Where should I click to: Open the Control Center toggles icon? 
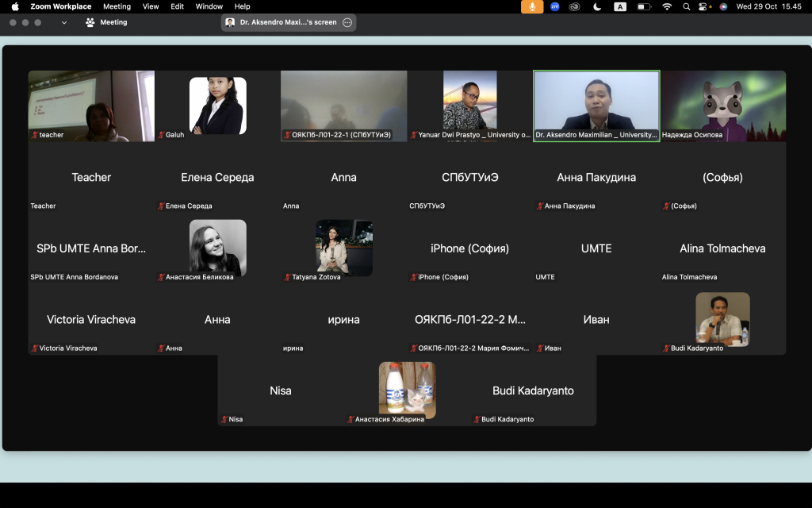(703, 6)
